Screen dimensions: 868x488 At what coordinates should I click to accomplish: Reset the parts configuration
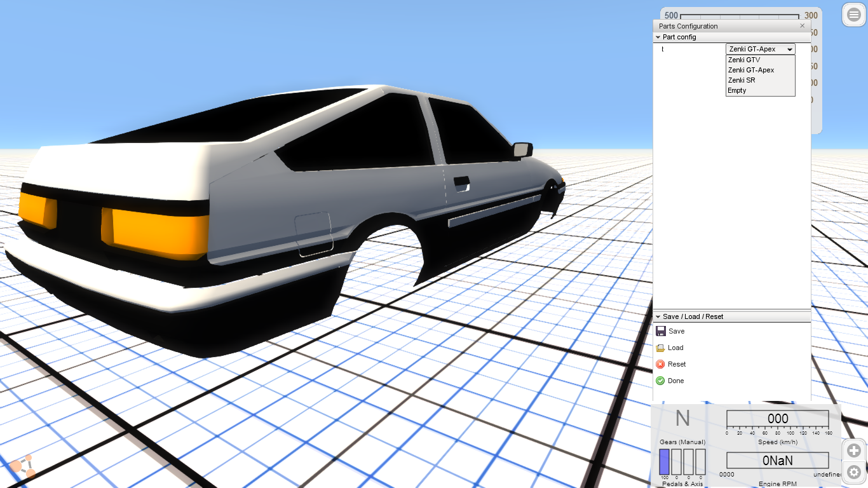click(671, 364)
